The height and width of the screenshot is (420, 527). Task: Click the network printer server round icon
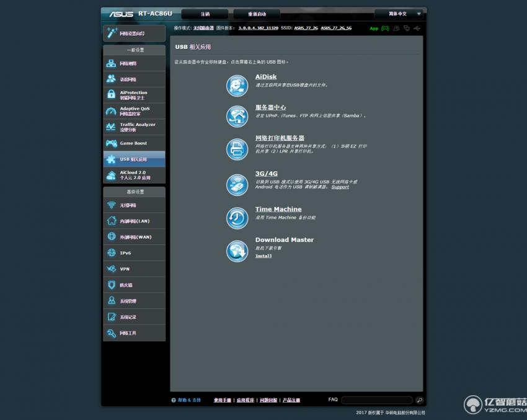pyautogui.click(x=237, y=149)
